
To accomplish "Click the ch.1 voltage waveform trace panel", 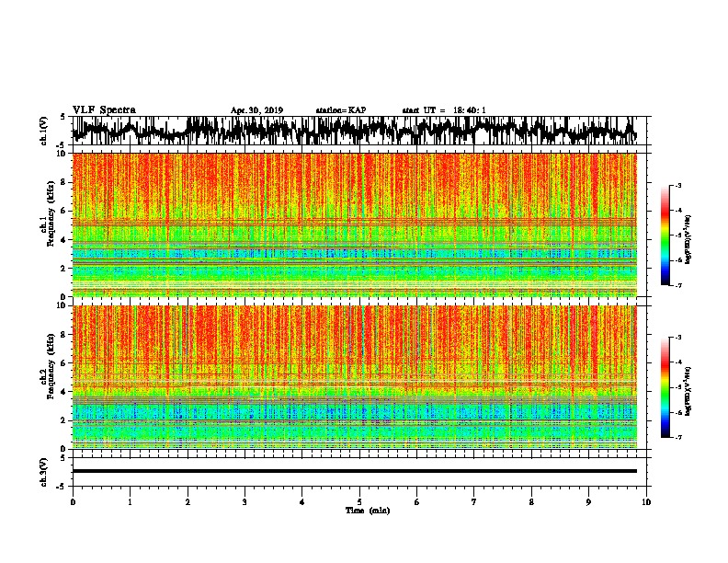I will click(x=359, y=131).
